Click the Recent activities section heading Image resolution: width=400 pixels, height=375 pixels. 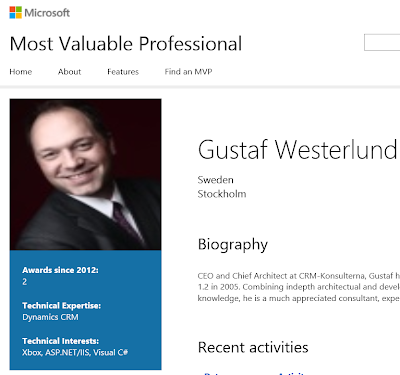point(253,347)
